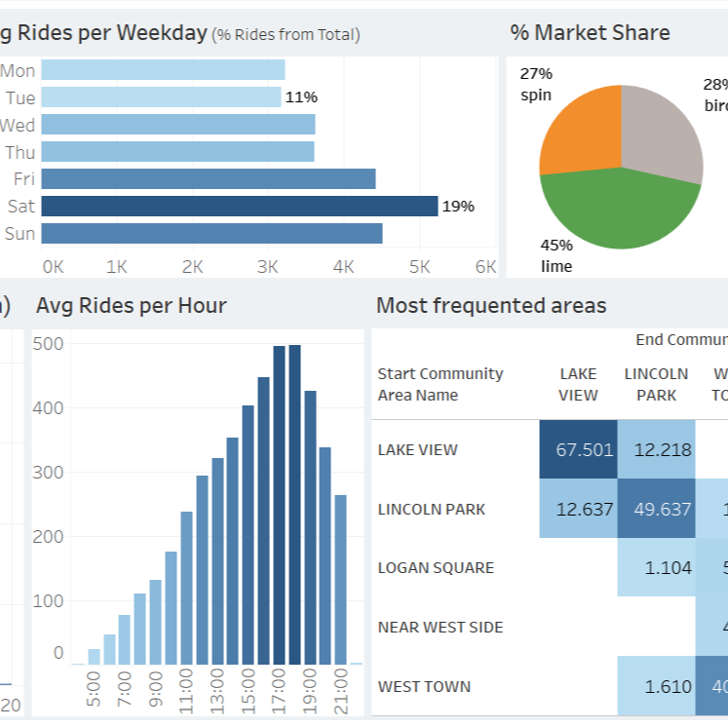Screen dimensions: 728x728
Task: Click the Saturday bar in weekday chart
Action: click(x=239, y=206)
